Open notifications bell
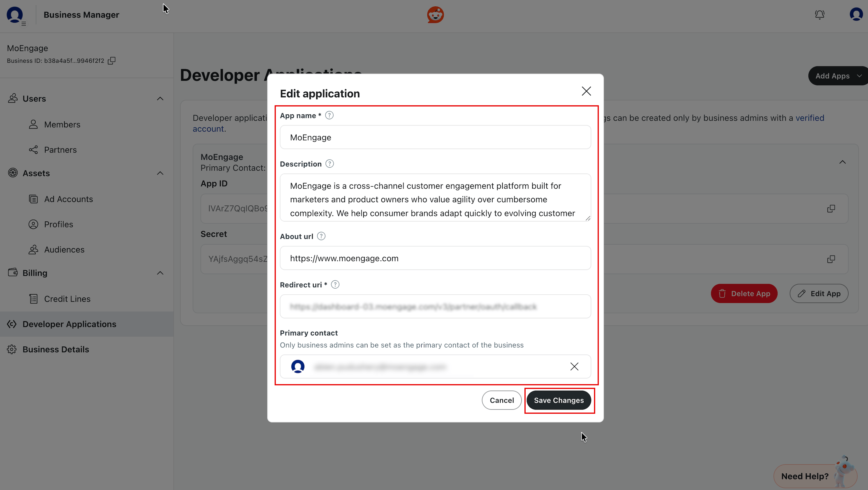 click(820, 15)
